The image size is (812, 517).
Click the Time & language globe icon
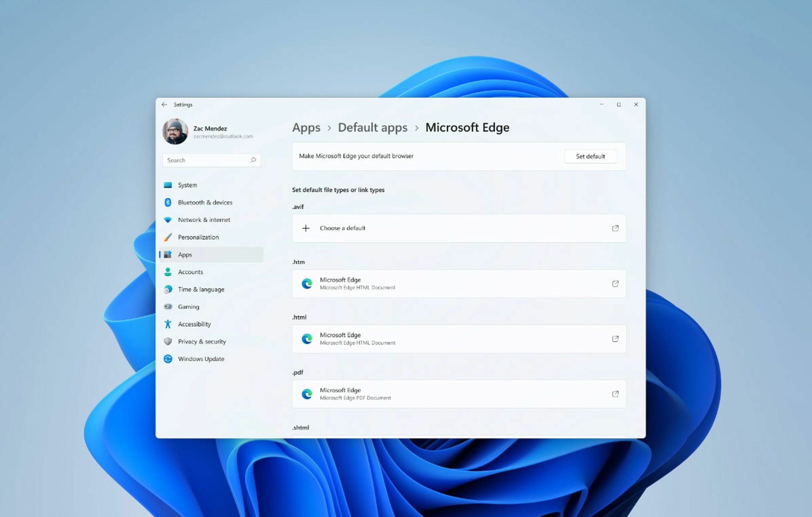(168, 289)
